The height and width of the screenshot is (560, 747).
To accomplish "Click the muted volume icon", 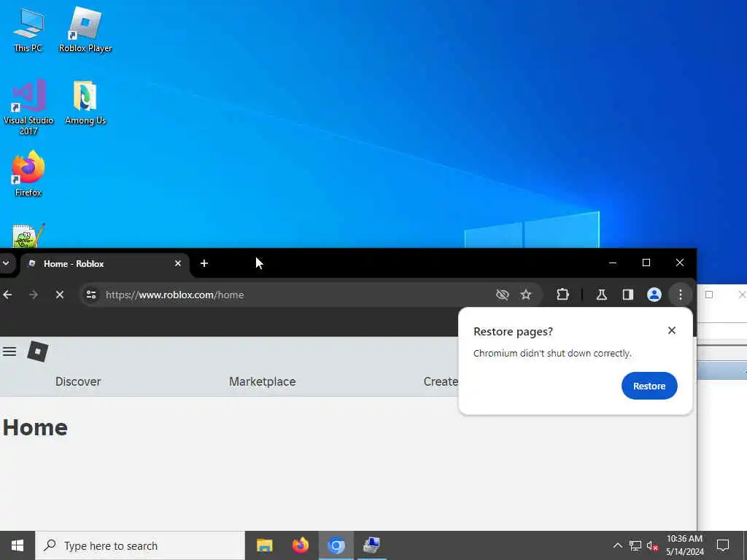I will tap(652, 545).
